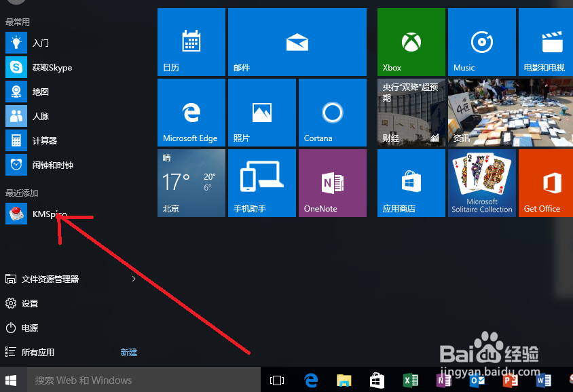Open the 资讯 news tile
Image resolution: width=573 pixels, height=392 pixels.
tap(511, 113)
